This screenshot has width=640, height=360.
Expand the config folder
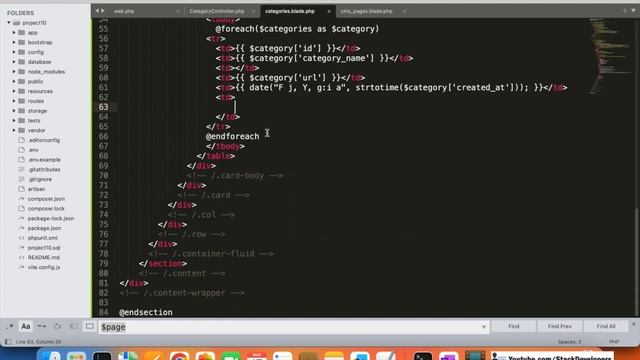(14, 52)
